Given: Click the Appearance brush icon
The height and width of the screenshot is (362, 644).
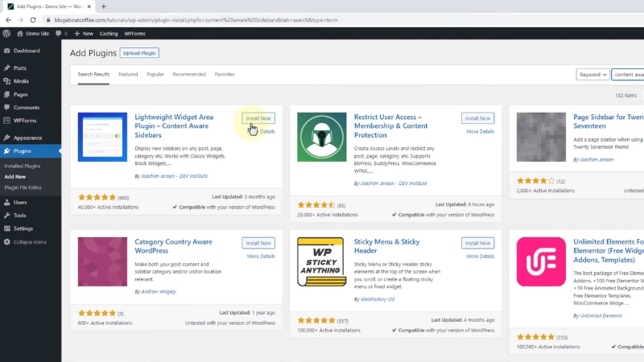Looking at the screenshot, I should click(7, 138).
